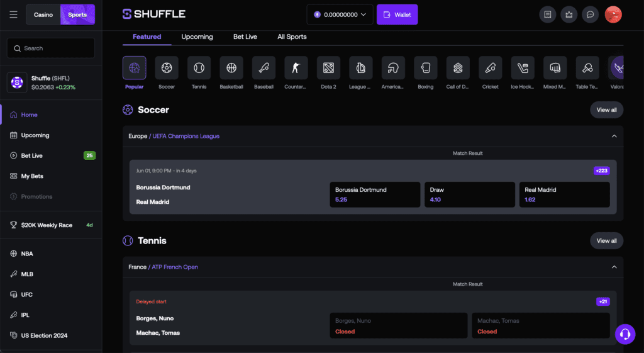Collapse the ATP French Open section
644x353 pixels.
pyautogui.click(x=614, y=267)
